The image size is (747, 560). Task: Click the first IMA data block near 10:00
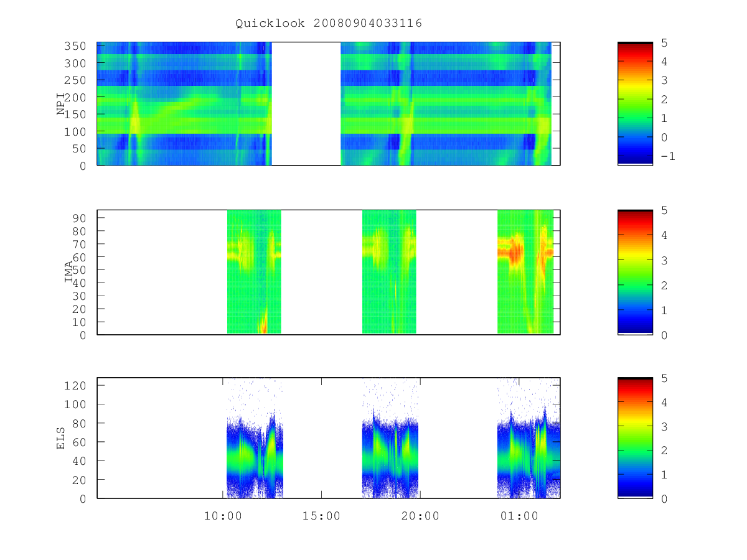point(254,271)
